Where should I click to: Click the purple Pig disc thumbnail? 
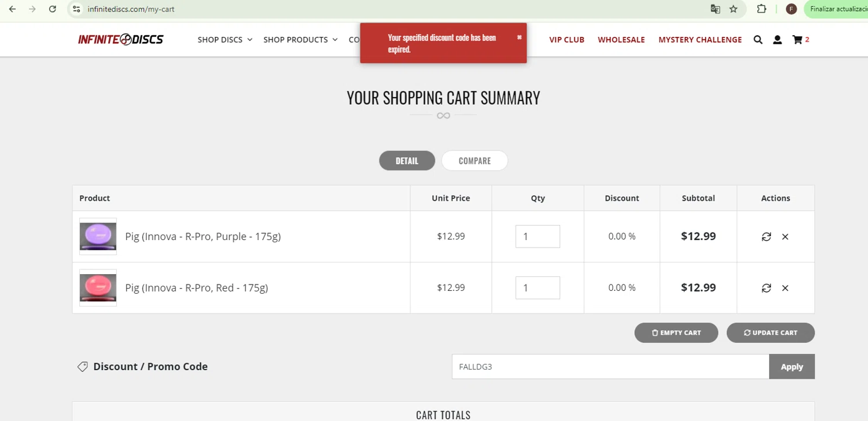98,237
